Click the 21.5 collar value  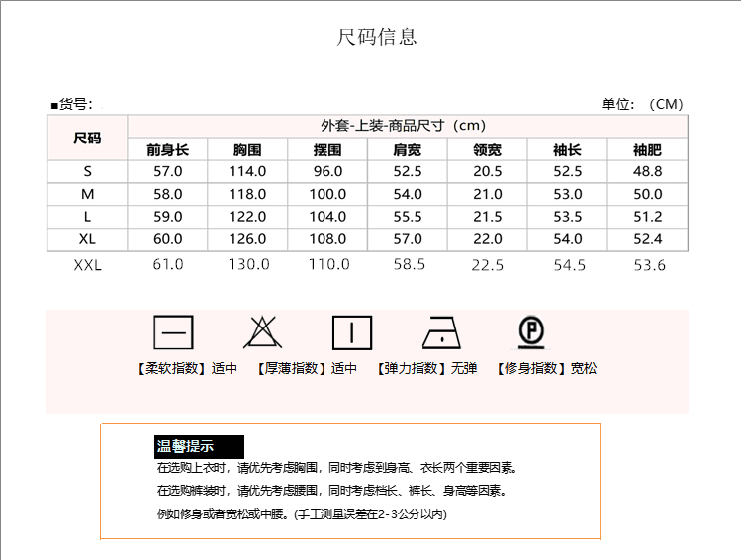point(487,217)
